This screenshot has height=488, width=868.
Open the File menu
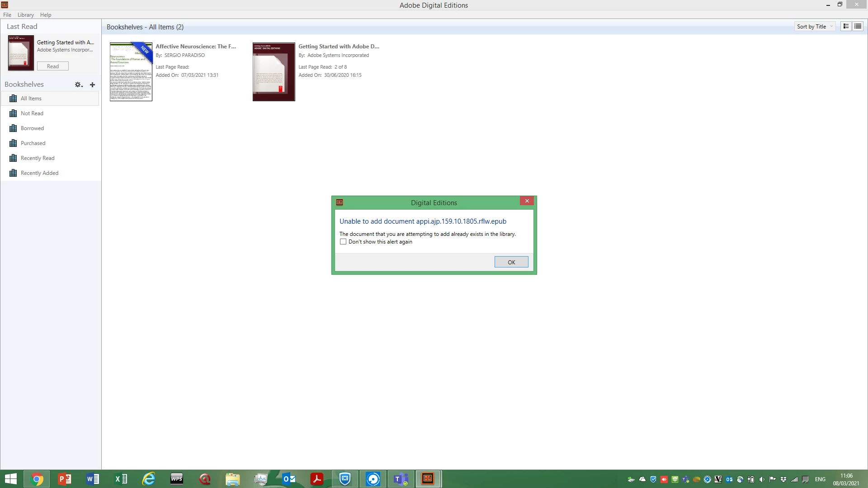pos(7,15)
